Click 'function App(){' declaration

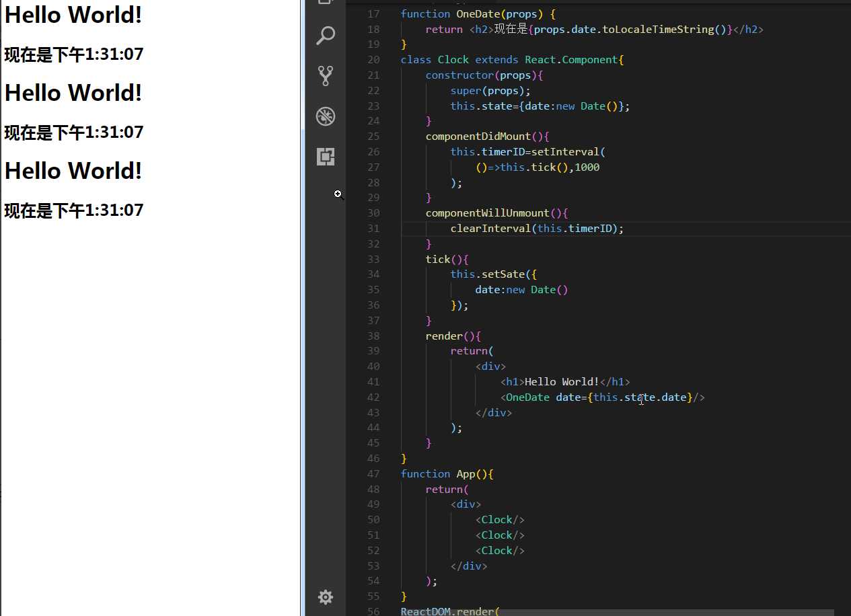tap(447, 474)
